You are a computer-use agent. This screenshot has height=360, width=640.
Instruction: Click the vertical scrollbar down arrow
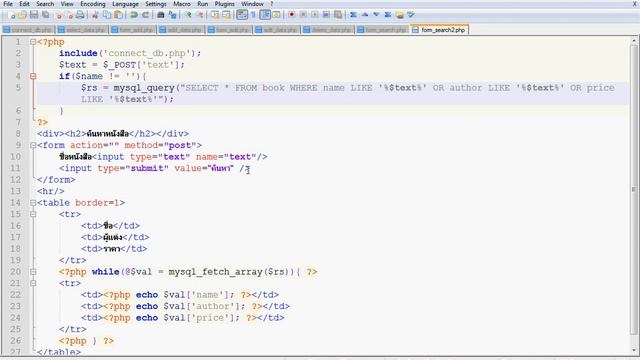634,350
